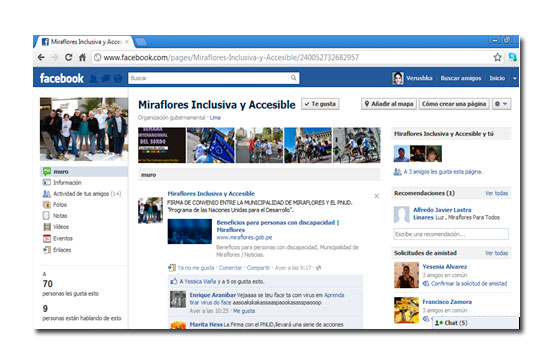
Task: Bookmark this page with the star icon
Action: [x=497, y=57]
